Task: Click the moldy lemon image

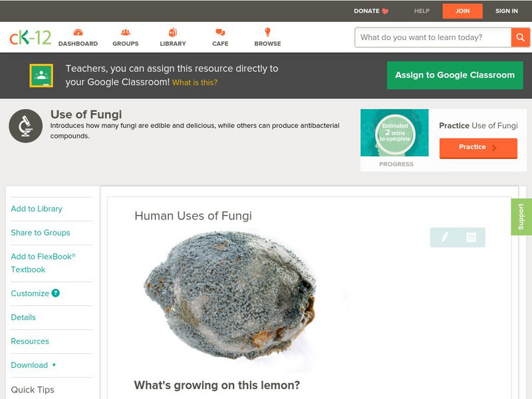Action: click(x=229, y=295)
